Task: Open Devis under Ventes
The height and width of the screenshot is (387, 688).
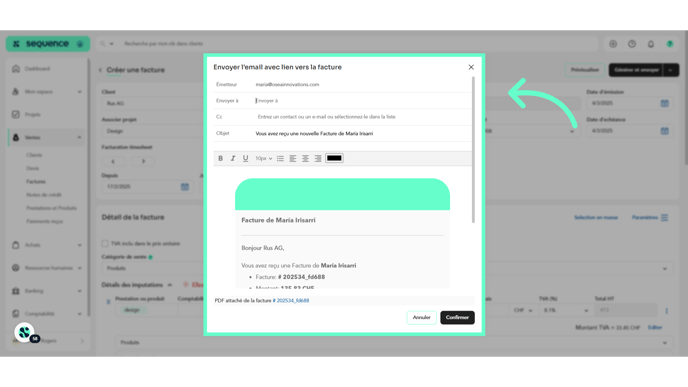Action: (x=32, y=168)
